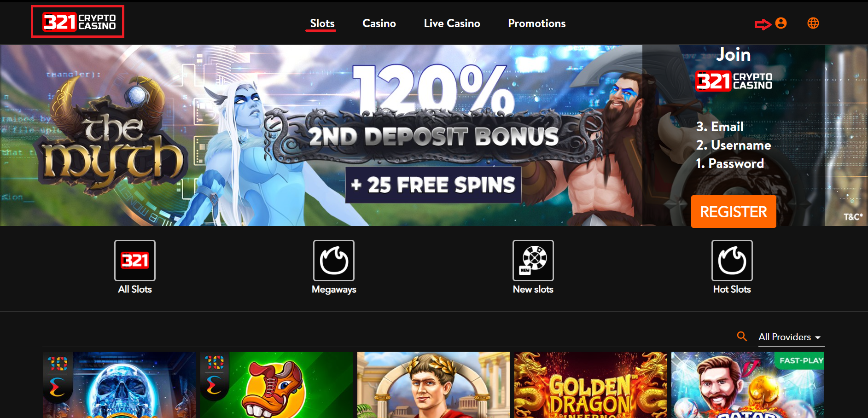
Task: Click the orange search magnifier icon
Action: coord(742,337)
